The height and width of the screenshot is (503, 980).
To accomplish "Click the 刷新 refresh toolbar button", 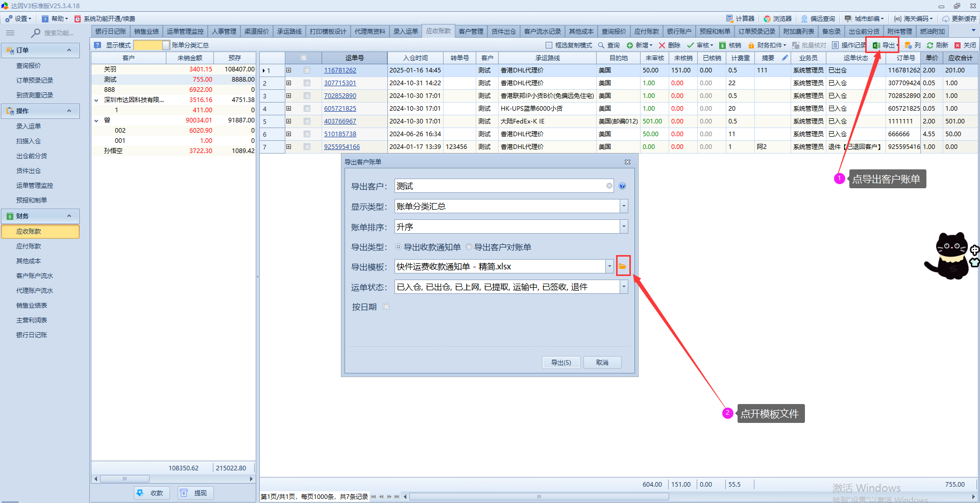I will 937,45.
